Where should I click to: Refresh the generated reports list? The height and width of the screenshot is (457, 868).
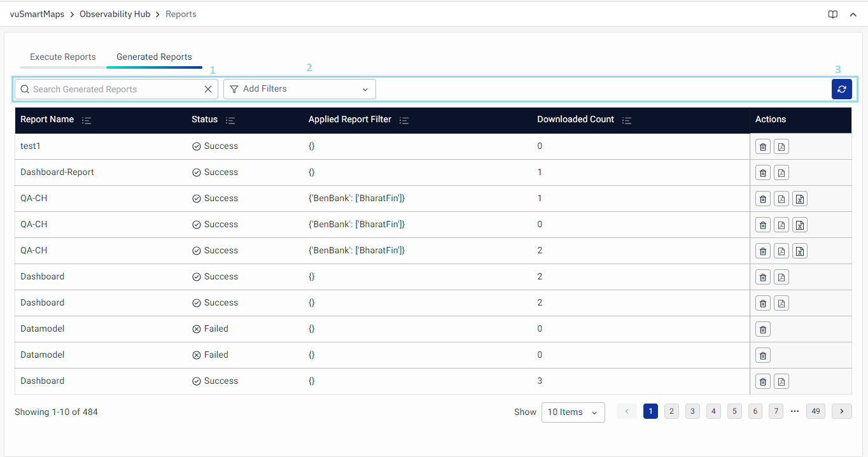point(841,89)
